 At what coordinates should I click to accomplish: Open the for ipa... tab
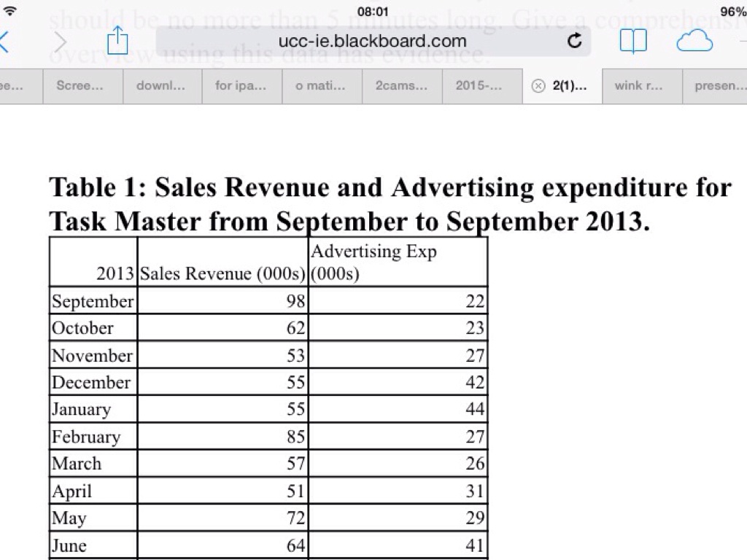241,86
